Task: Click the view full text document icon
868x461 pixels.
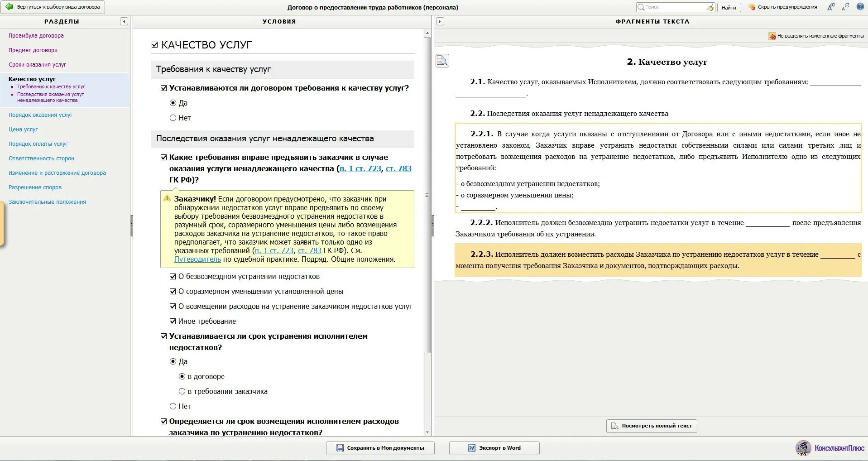Action: 614,426
